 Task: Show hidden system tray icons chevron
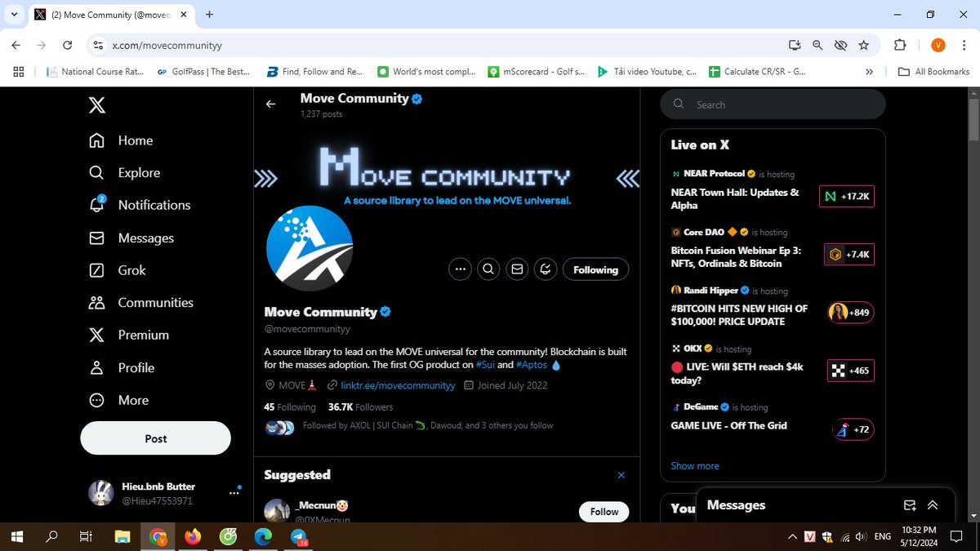[x=791, y=536]
